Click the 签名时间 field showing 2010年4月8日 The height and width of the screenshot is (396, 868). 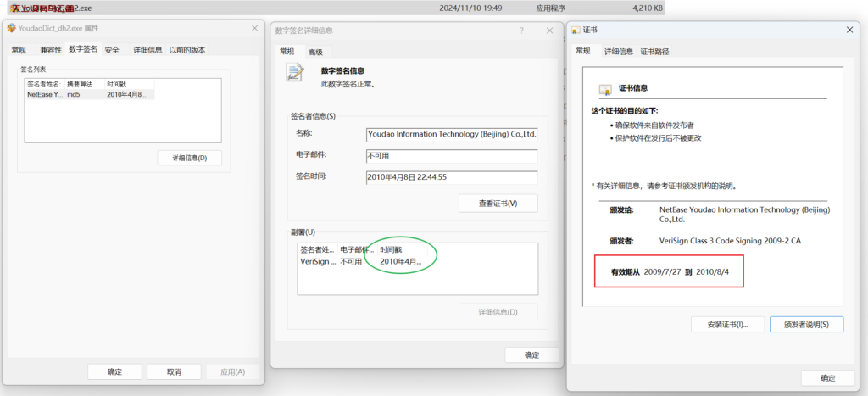click(452, 178)
